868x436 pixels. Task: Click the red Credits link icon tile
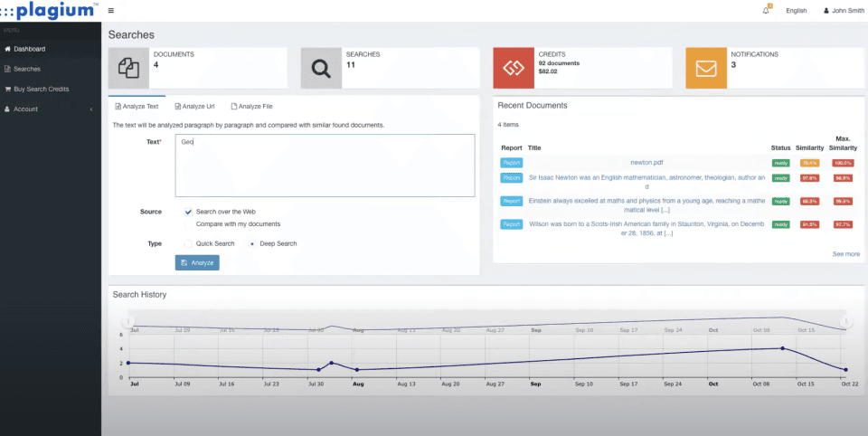[x=514, y=68]
